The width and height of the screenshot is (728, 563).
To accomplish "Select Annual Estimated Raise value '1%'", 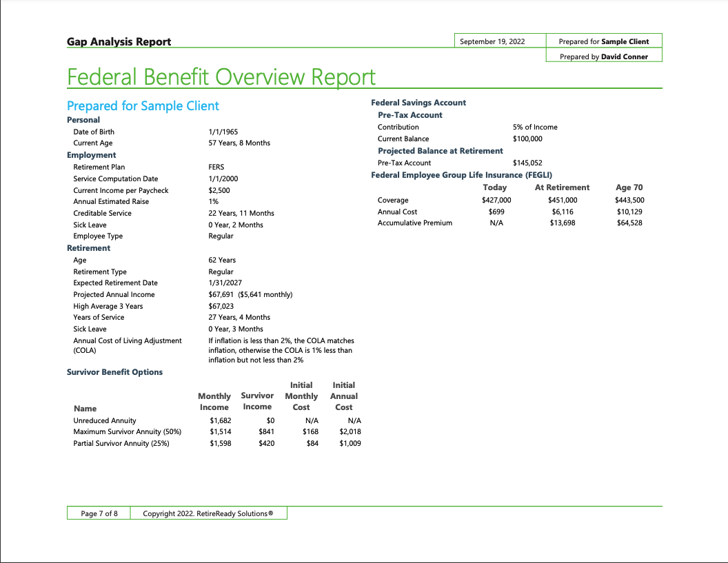I will coord(213,201).
